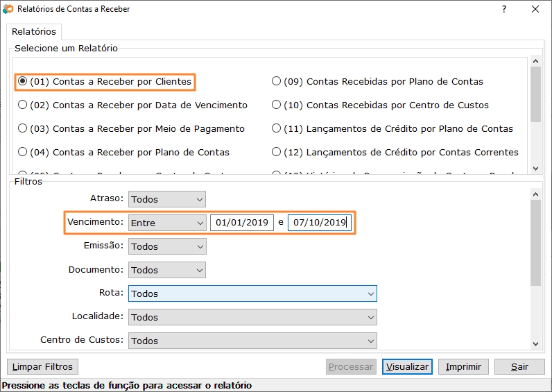Click the Limpar Filtros button
The height and width of the screenshot is (392, 552).
(x=42, y=366)
